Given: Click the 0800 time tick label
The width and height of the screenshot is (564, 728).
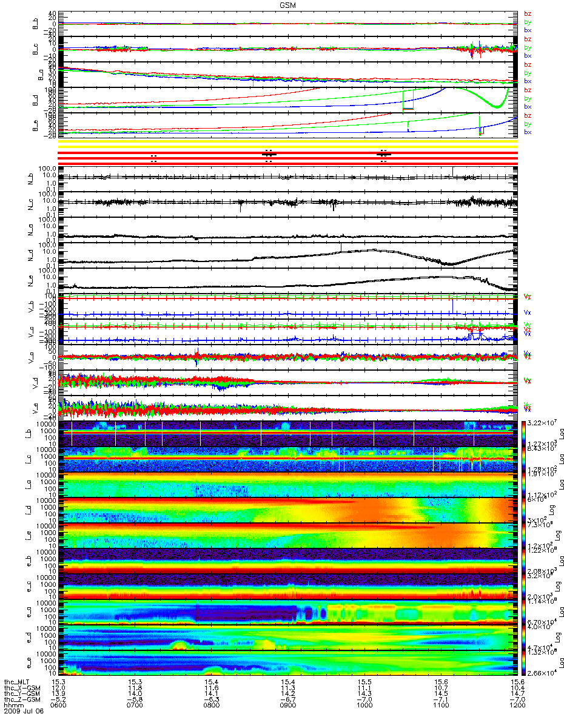Looking at the screenshot, I should point(212,706).
